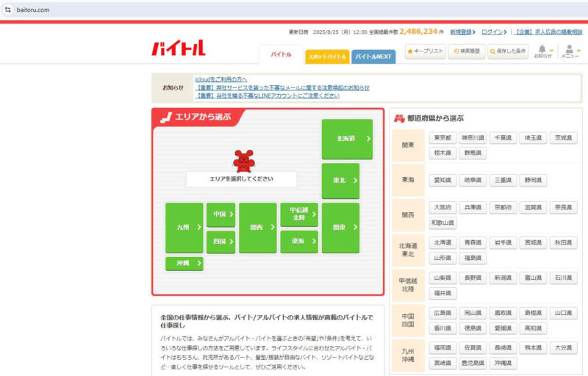This screenshot has width=588, height=376.
Task: Choose 愛知県 prefecture
Action: 443,180
